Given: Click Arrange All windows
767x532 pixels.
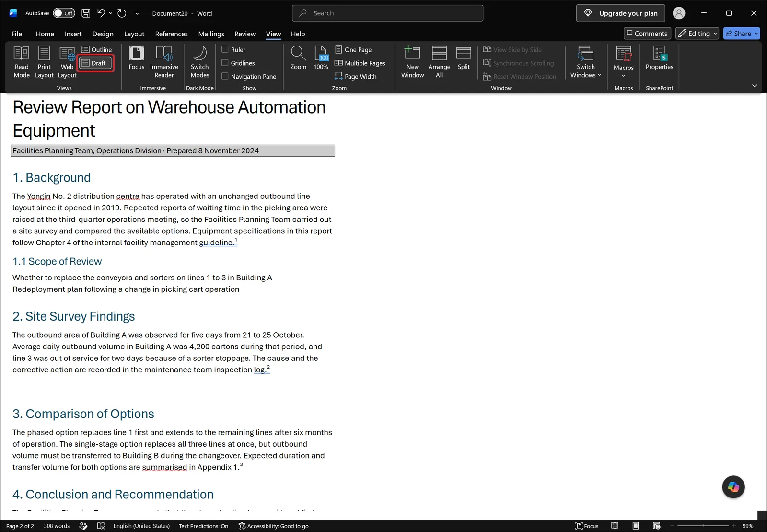Looking at the screenshot, I should [439, 62].
